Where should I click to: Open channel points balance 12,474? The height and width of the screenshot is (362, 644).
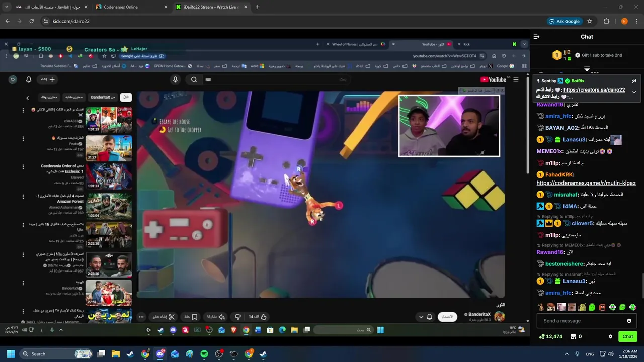(550, 337)
